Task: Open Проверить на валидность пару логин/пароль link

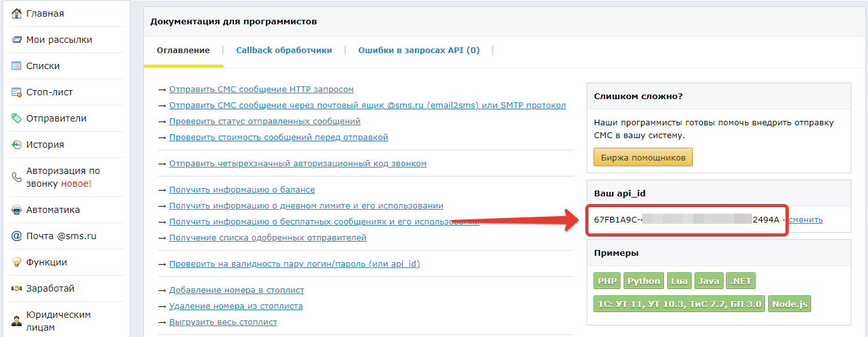Action: pyautogui.click(x=294, y=264)
